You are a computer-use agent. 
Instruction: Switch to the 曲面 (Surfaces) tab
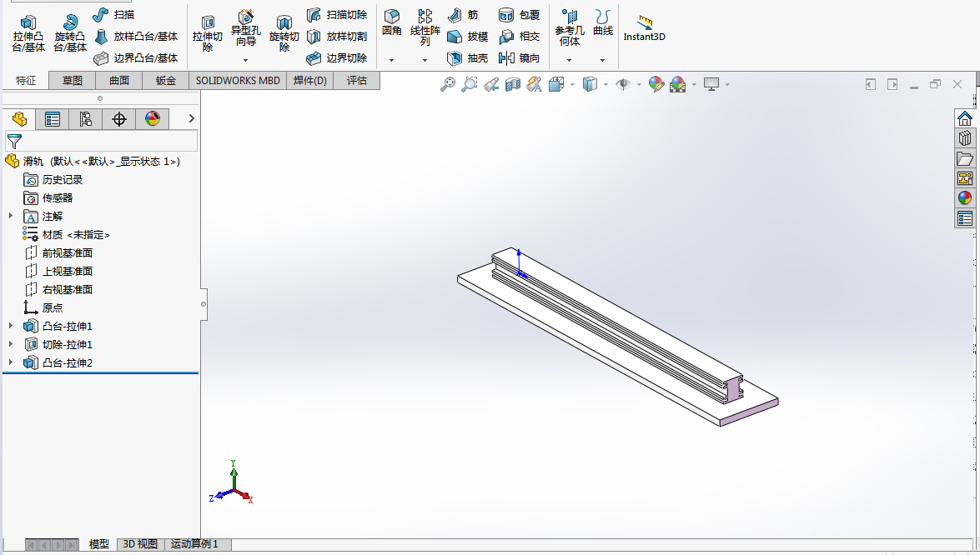(118, 81)
